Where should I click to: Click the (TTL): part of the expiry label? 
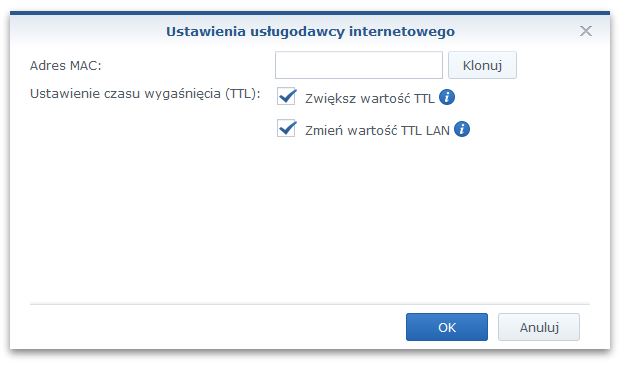243,94
